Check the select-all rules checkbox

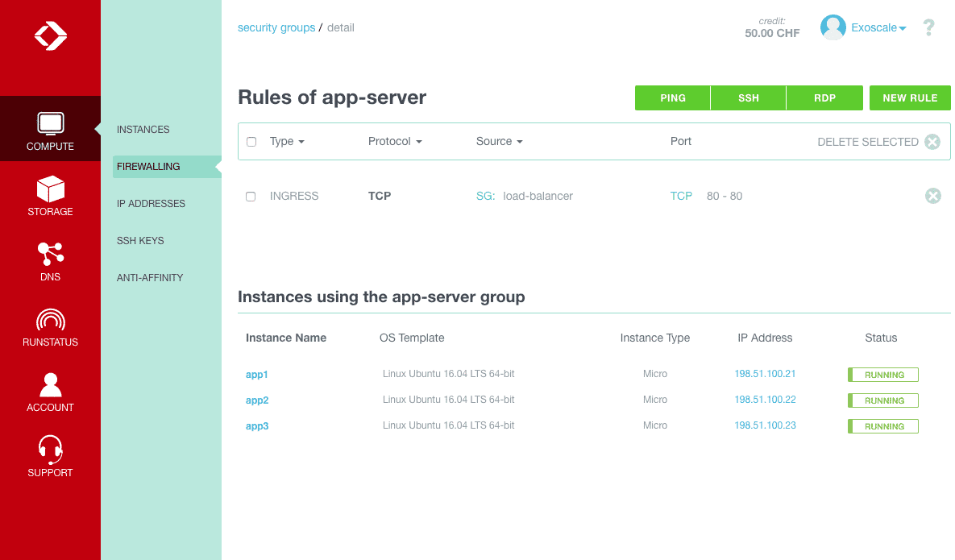(x=251, y=141)
